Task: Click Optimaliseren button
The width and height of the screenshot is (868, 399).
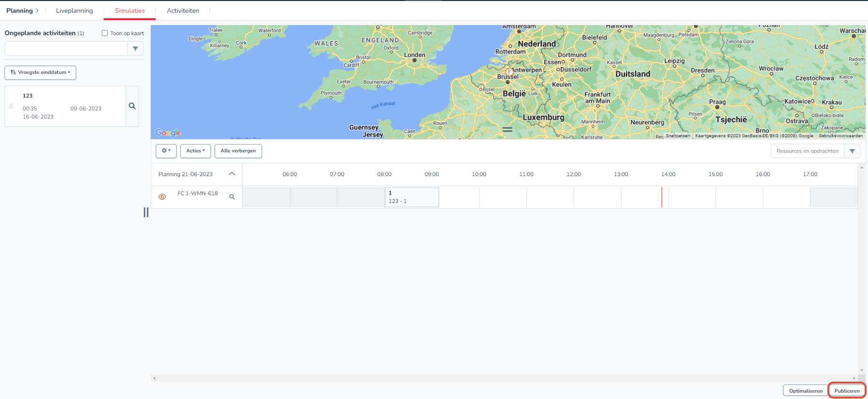Action: pos(806,391)
